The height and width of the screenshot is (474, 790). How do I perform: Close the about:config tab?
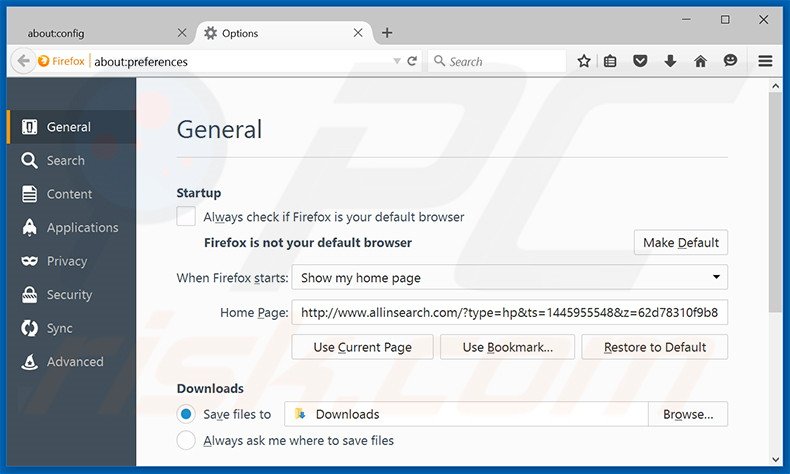(182, 33)
